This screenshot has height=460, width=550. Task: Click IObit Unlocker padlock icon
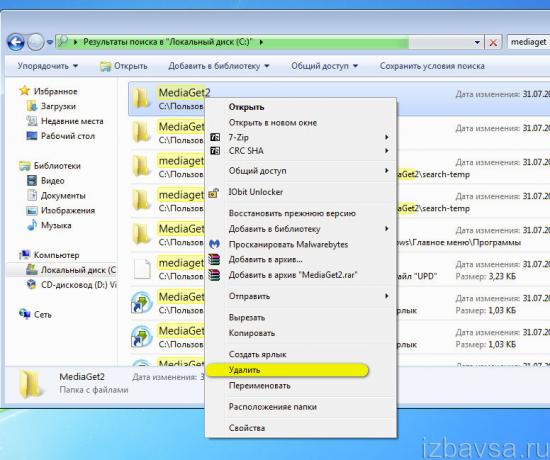pyautogui.click(x=214, y=192)
